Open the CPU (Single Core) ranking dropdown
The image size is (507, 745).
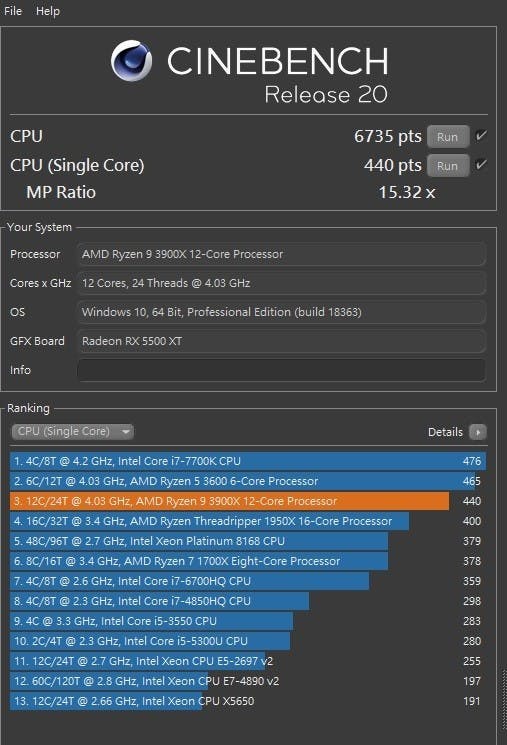(73, 431)
